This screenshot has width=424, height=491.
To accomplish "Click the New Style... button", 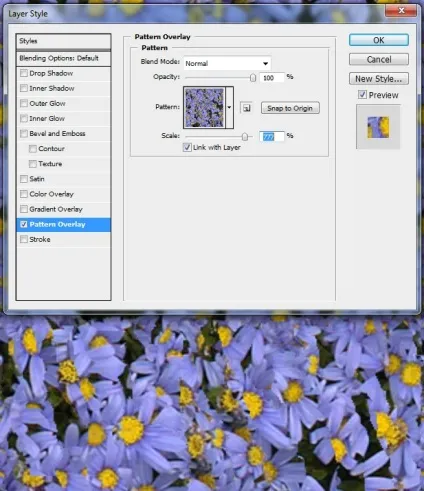I will (379, 79).
